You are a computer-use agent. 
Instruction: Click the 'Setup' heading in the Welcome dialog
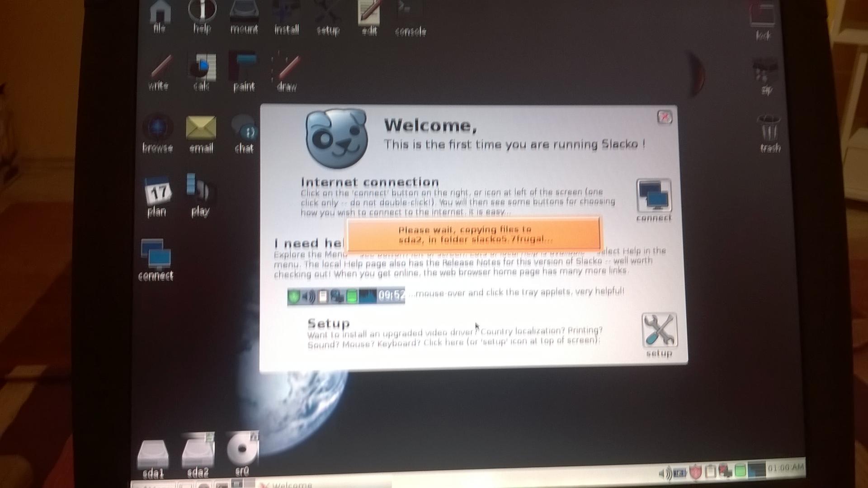[329, 323]
